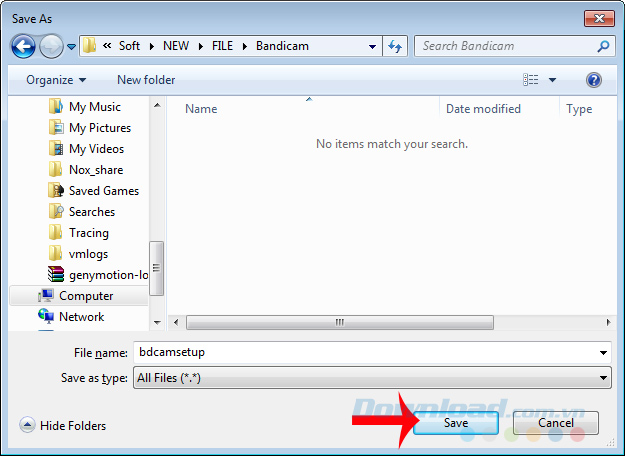This screenshot has height=456, width=625.
Task: Expand the arrow after Soft breadcrumb
Action: (x=152, y=47)
